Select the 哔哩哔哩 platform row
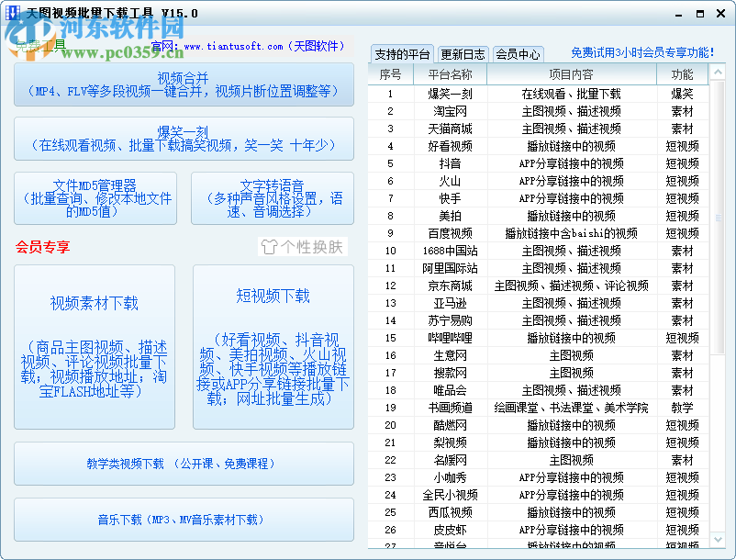736x560 pixels. click(539, 338)
